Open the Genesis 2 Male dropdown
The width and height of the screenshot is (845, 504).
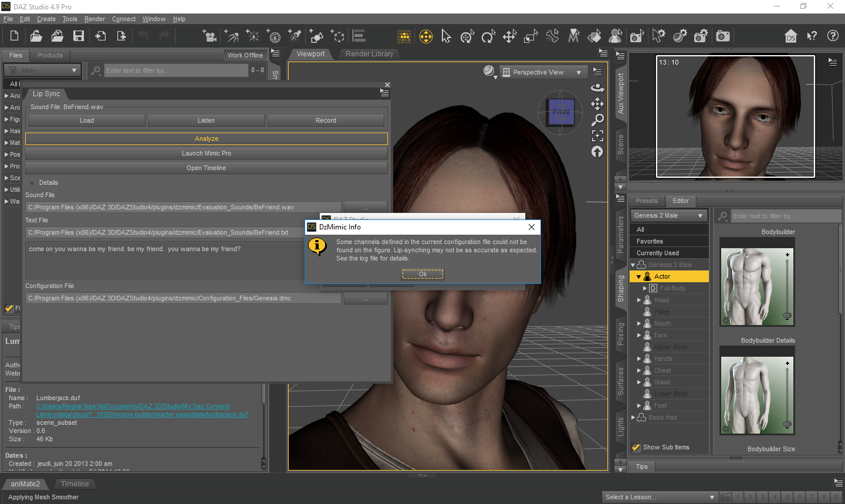[668, 216]
